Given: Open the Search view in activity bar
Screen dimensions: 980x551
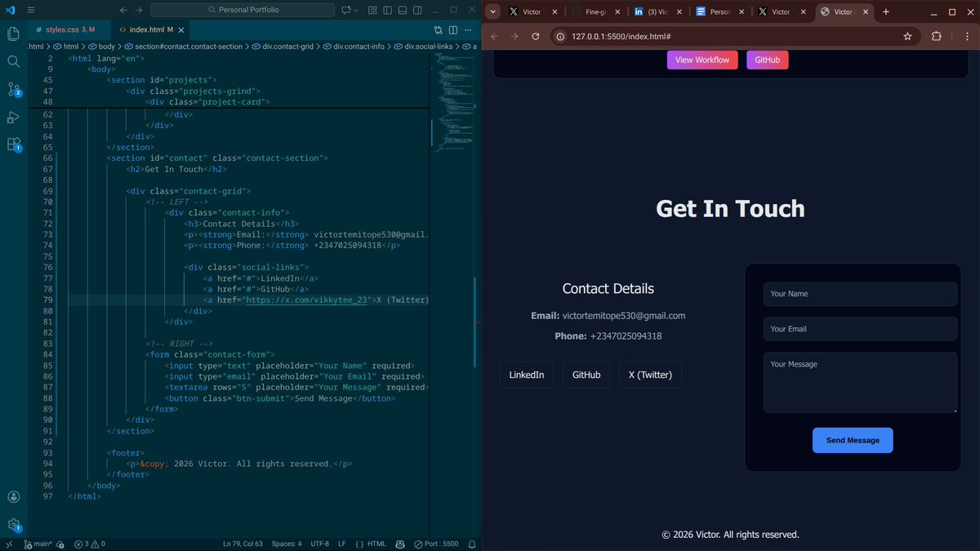Looking at the screenshot, I should click(x=13, y=61).
